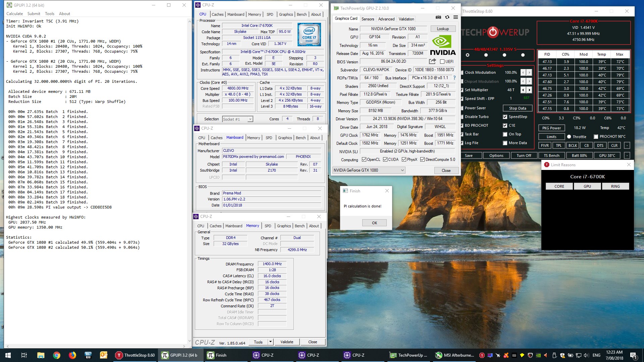Toggle the UEFI checkbox in GPU-Z
Screen dimensions: 644x362
(442, 62)
